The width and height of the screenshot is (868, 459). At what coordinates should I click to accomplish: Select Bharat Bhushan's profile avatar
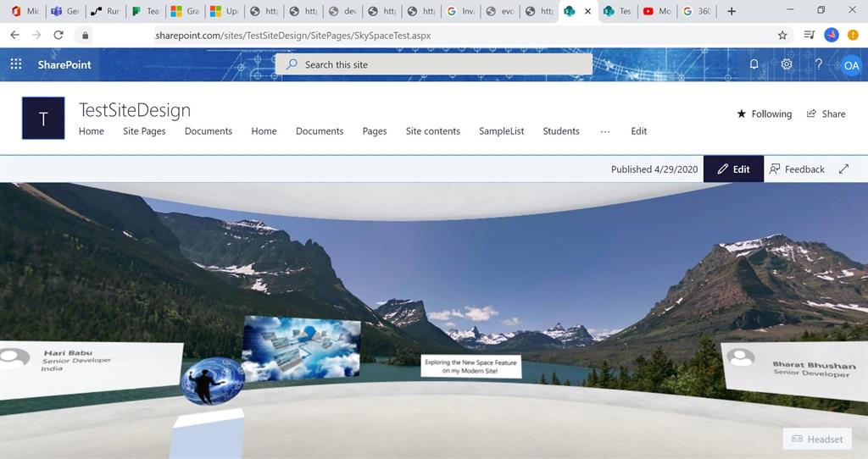[741, 357]
